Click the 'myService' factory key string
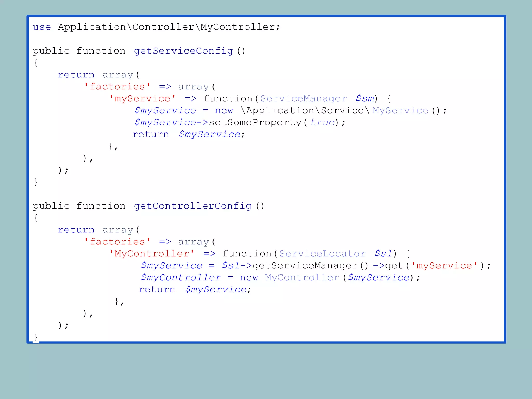Screen dimensions: 532x399 tap(143, 98)
